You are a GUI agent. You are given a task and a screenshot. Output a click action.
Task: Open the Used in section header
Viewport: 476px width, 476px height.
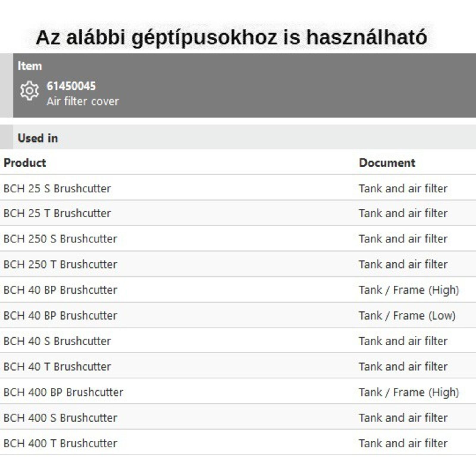tap(38, 138)
